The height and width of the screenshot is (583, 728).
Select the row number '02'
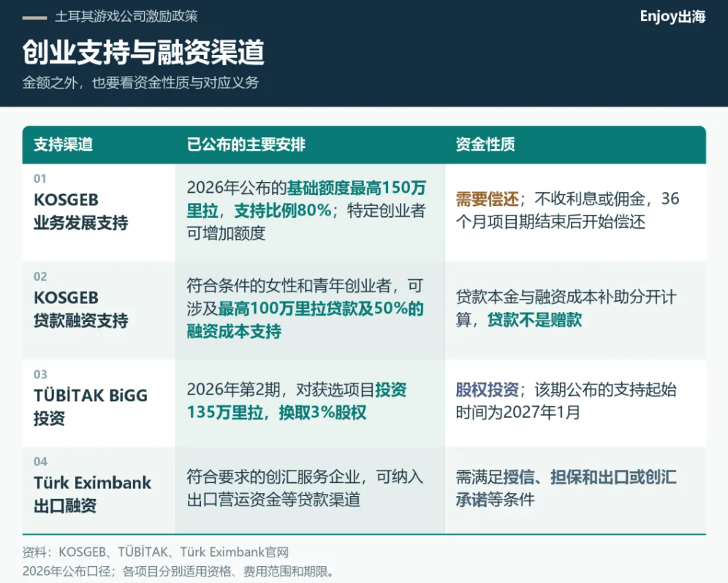pos(40,277)
